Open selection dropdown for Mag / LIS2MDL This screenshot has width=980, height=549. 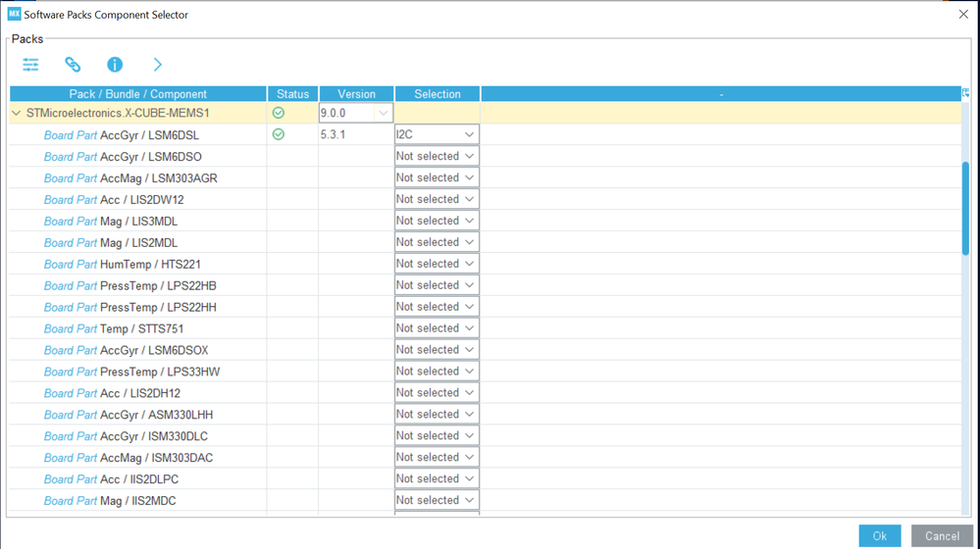[437, 242]
